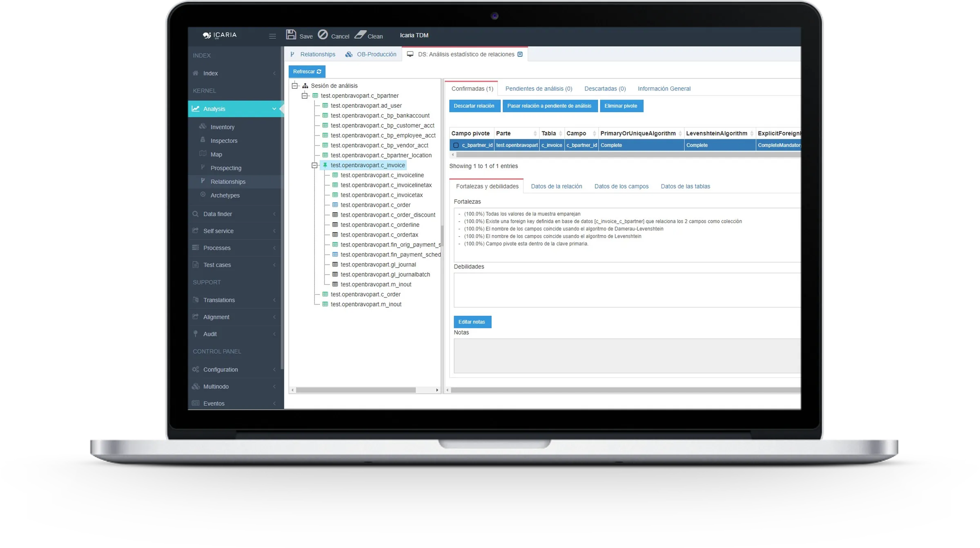Collapse the Sesión de análisis node
980x548 pixels.
pyautogui.click(x=295, y=86)
